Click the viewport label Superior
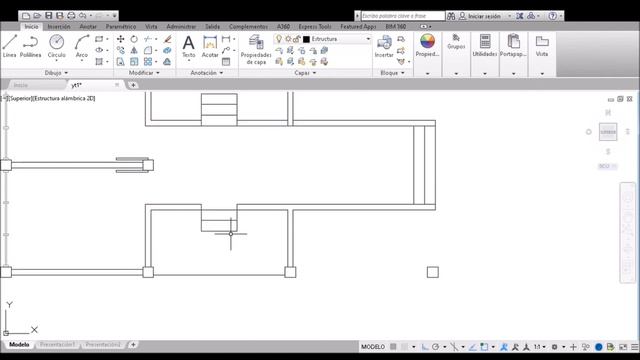This screenshot has height=360, width=640. coord(20,98)
